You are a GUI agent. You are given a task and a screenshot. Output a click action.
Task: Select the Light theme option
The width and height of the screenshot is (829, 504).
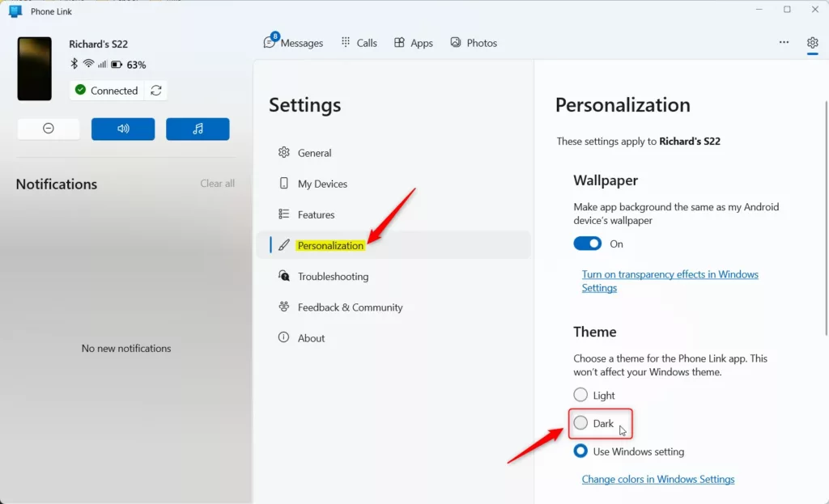(580, 395)
